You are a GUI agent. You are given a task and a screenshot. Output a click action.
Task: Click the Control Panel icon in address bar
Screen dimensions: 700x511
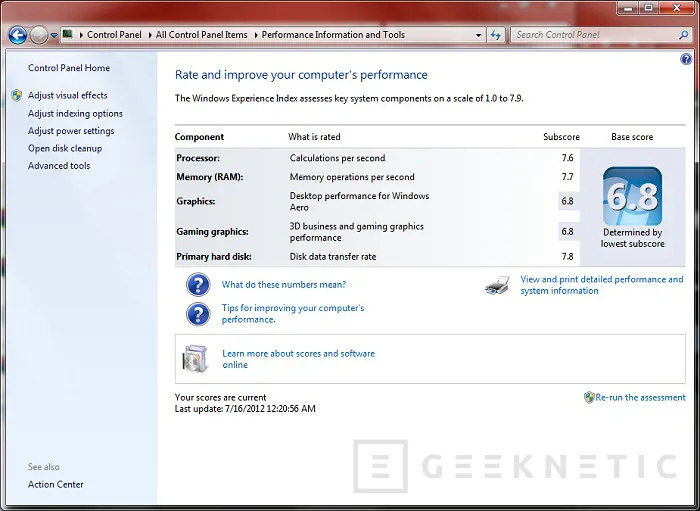click(68, 34)
